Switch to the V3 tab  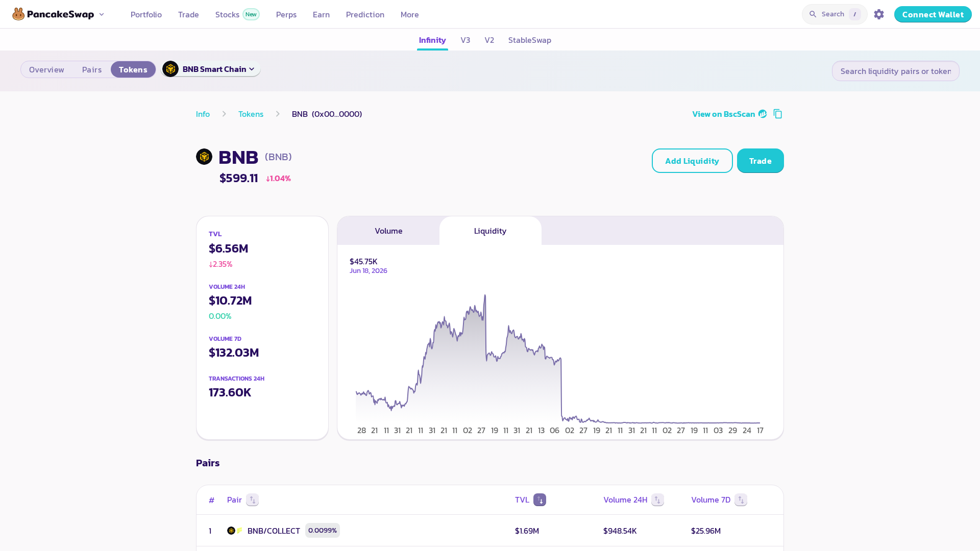coord(465,40)
